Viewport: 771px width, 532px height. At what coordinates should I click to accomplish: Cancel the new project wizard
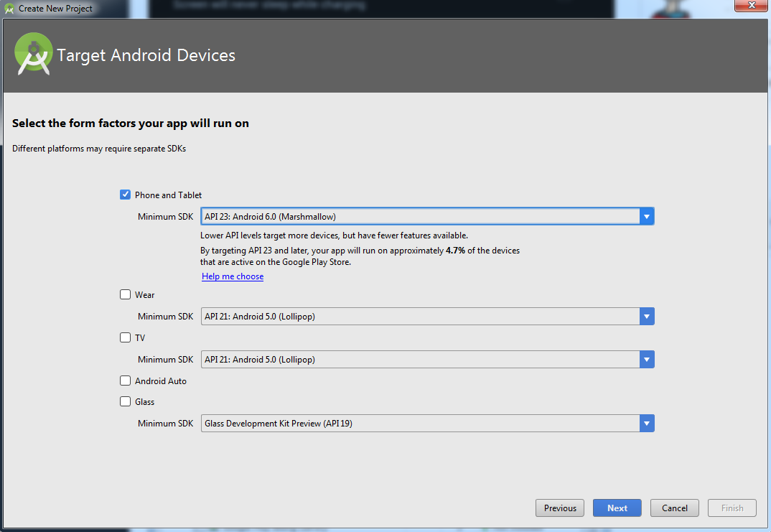click(x=674, y=508)
